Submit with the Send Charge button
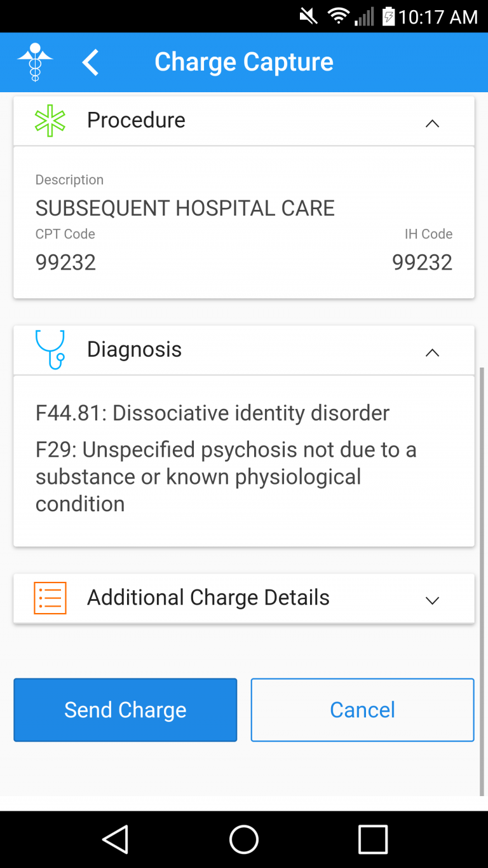Image resolution: width=488 pixels, height=868 pixels. (x=125, y=710)
